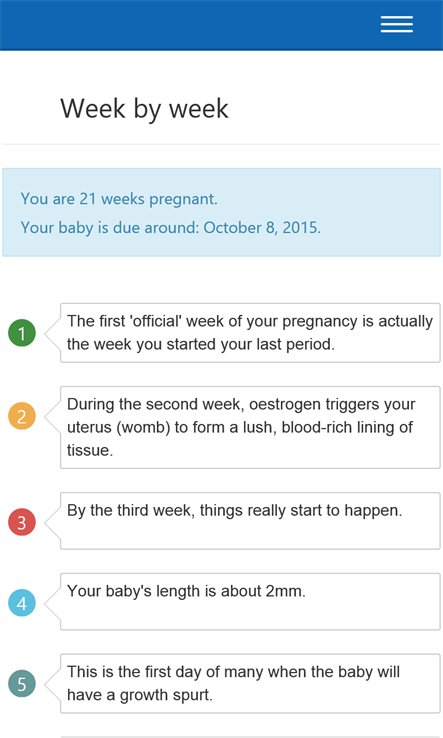Viewport: 443px width, 738px height.
Task: Click the pointer notch of week 2 card
Action: pyautogui.click(x=53, y=416)
